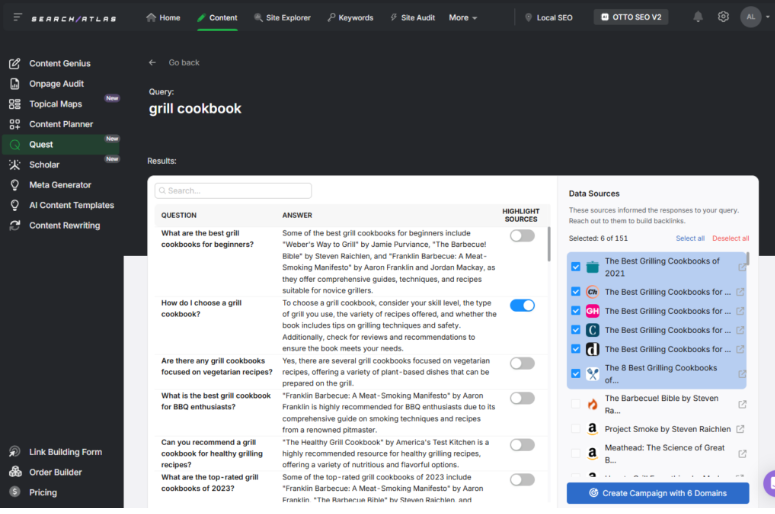Click the Amazon icon beside Project Smoke
775x514 pixels.
pyautogui.click(x=592, y=429)
